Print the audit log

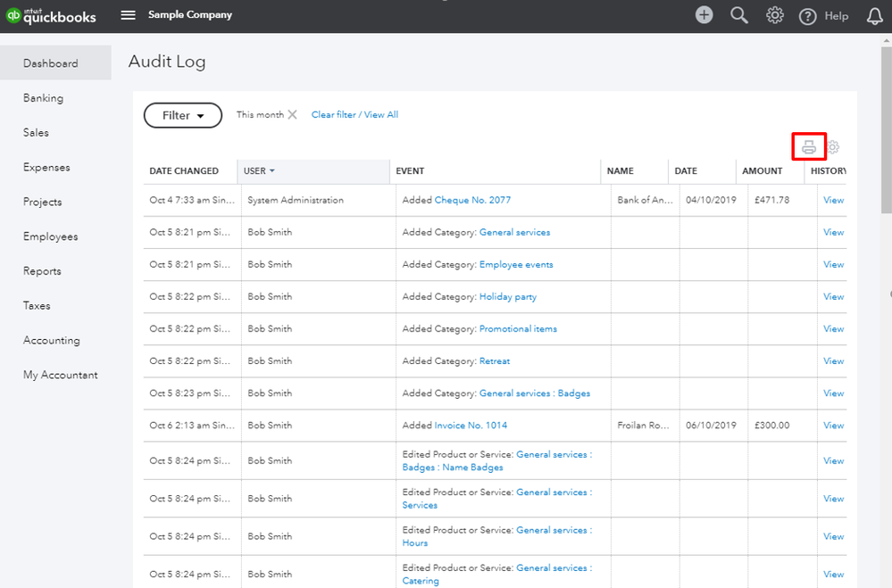click(x=809, y=147)
